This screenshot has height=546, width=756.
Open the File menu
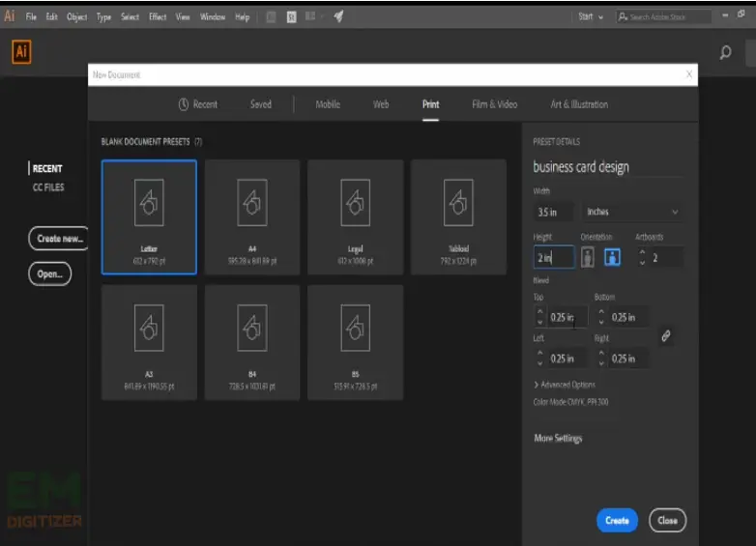(x=31, y=16)
